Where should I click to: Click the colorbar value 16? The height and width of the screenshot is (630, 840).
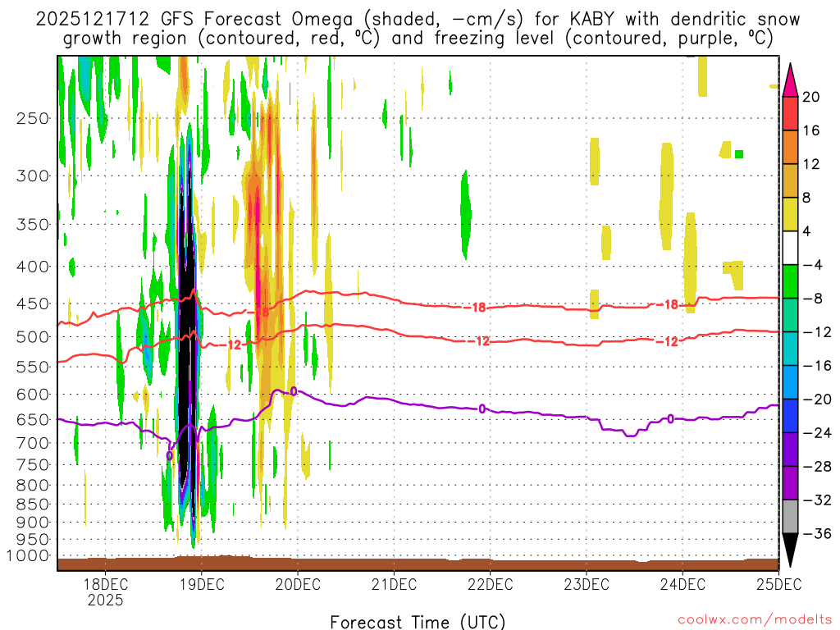(811, 130)
